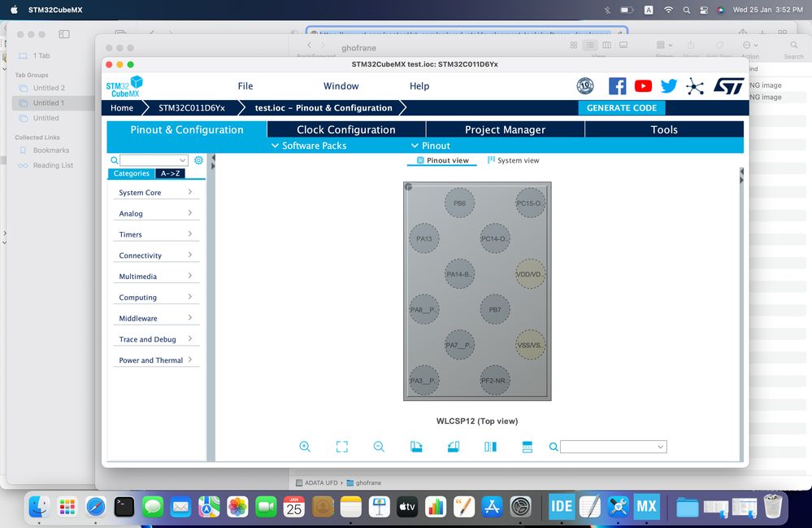Open Bookmarks in Safari sidebar
This screenshot has width=812, height=528.
[51, 151]
